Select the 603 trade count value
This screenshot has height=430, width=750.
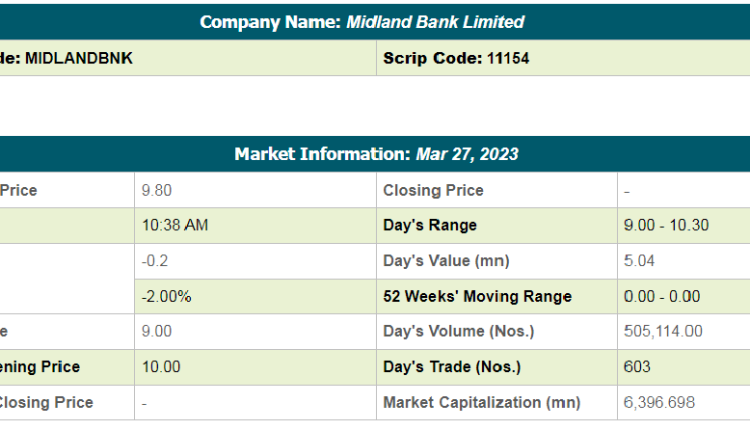(636, 367)
